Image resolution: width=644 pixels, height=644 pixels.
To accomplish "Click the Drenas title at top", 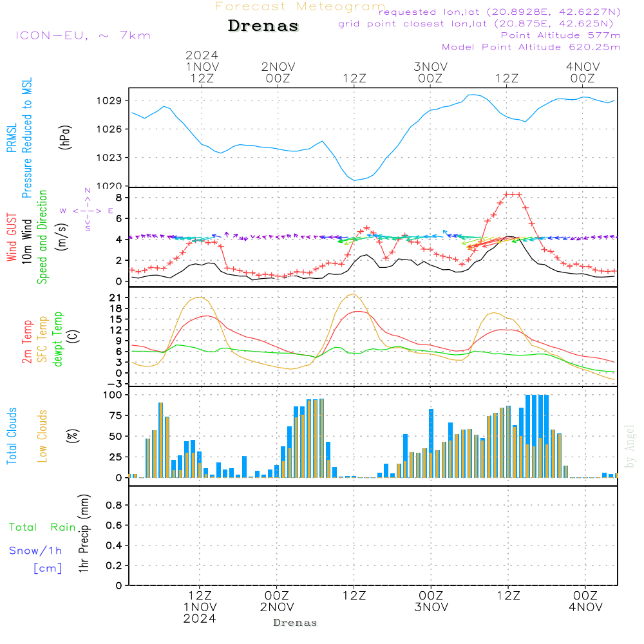I will 263,26.
